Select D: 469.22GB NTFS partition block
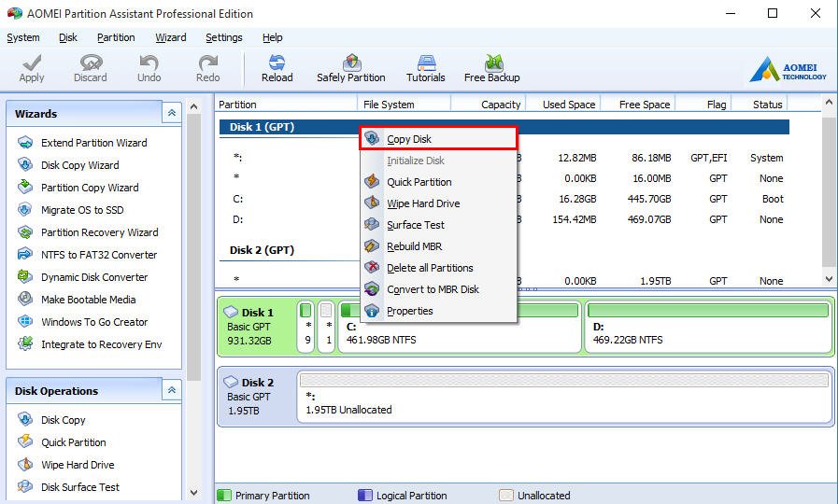Image resolution: width=838 pixels, height=504 pixels. pos(708,327)
